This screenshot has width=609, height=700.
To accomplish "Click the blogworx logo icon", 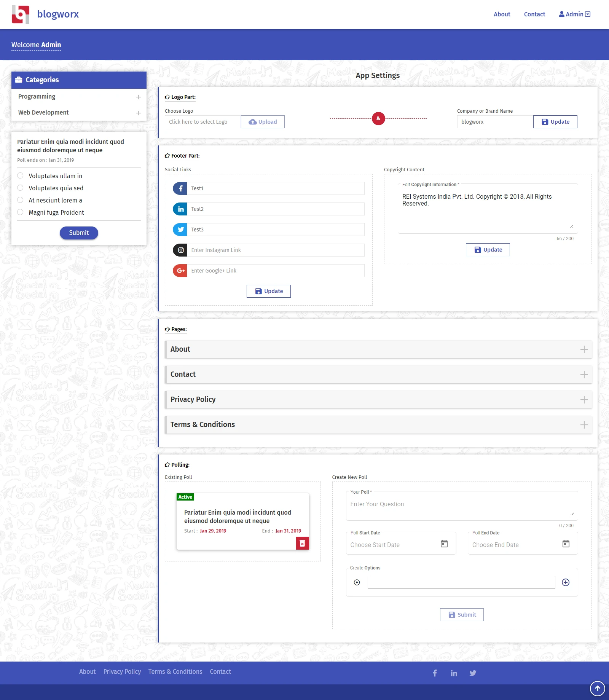I will coord(21,14).
